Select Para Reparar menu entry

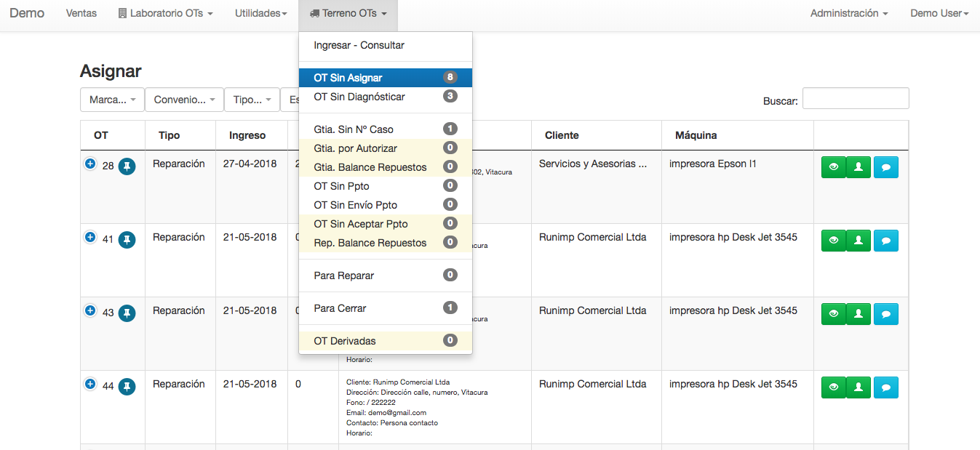click(x=386, y=276)
